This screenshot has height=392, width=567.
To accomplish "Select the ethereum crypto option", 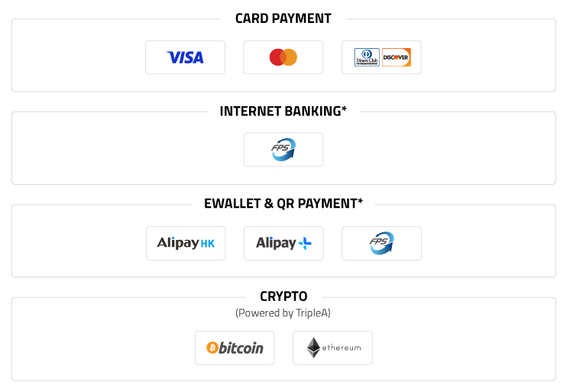I will pyautogui.click(x=332, y=348).
